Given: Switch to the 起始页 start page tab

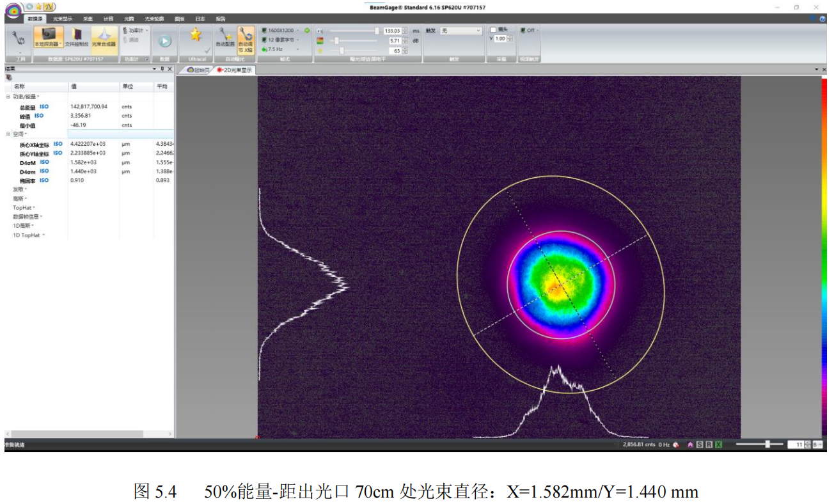Looking at the screenshot, I should 199,70.
